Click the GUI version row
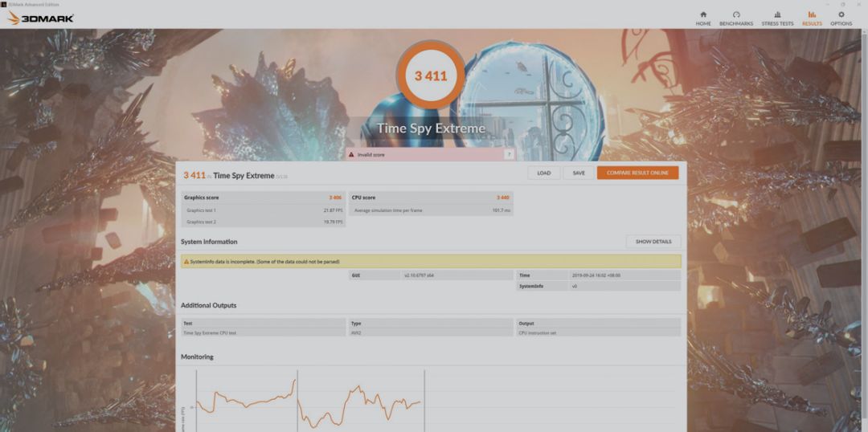Screen dimensions: 868x432 (x=431, y=275)
